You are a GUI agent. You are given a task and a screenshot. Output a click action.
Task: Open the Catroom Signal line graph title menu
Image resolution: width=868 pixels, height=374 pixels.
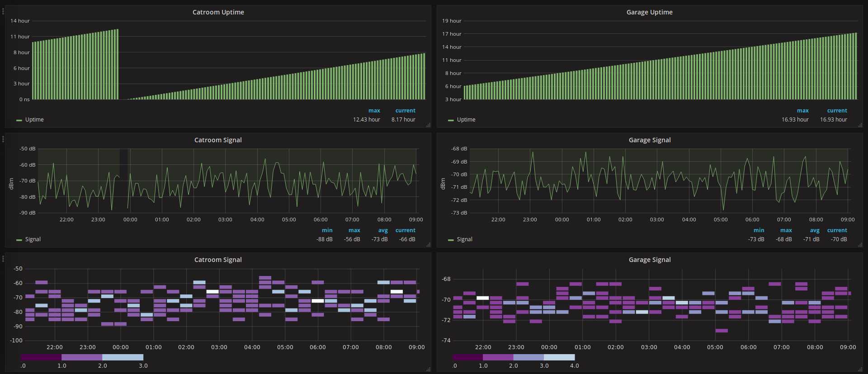[x=218, y=140]
